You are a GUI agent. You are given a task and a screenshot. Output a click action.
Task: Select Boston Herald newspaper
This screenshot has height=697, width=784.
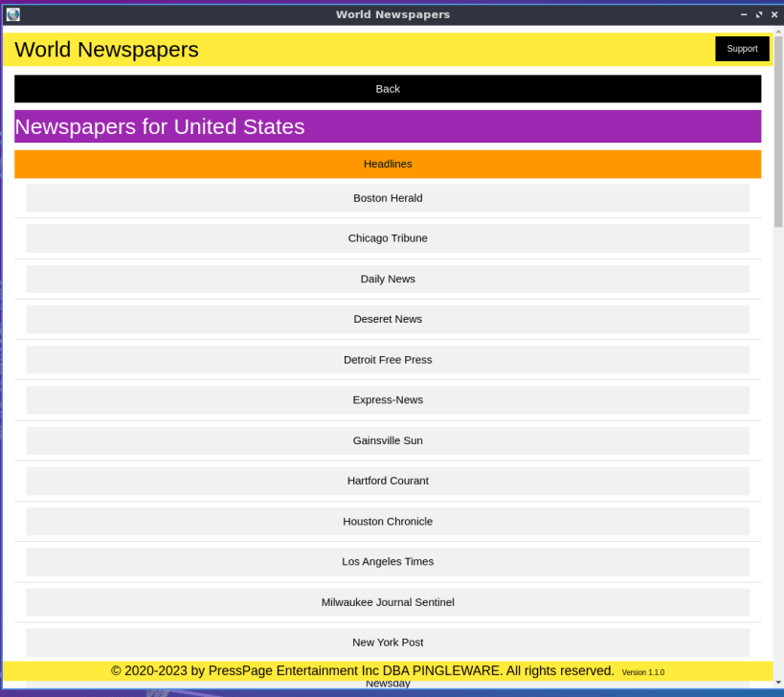coord(388,198)
